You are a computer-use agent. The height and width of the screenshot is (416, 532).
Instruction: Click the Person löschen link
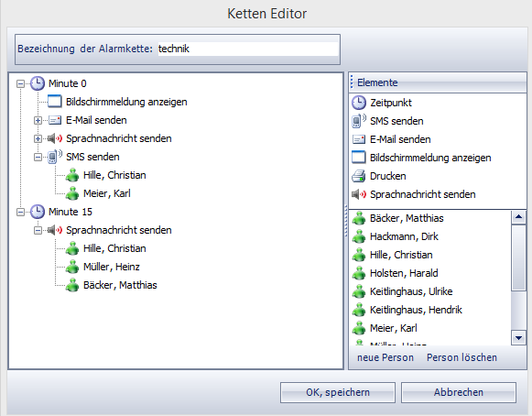pos(461,357)
